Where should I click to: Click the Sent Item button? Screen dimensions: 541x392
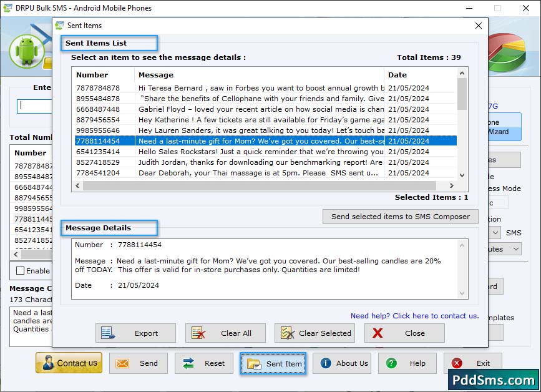(273, 364)
